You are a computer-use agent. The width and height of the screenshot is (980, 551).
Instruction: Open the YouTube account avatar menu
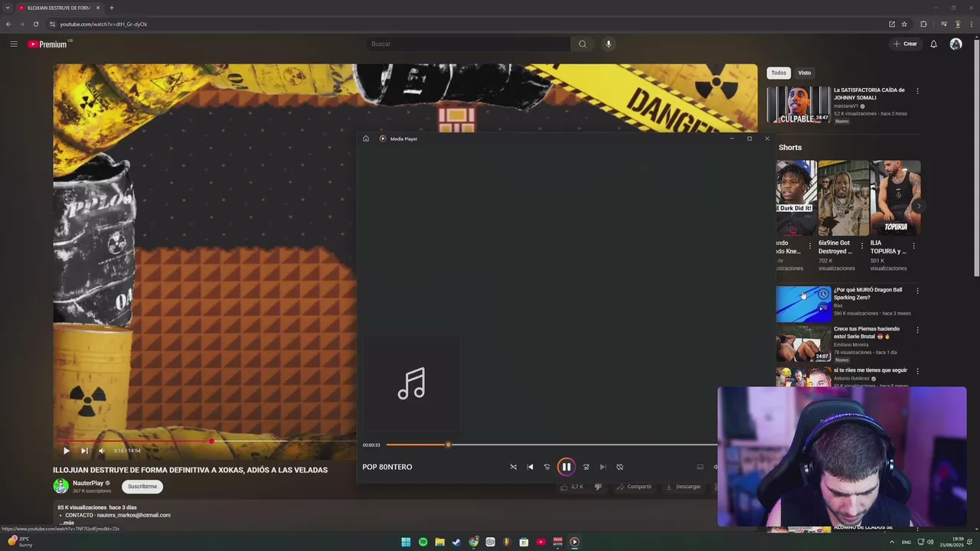point(955,44)
